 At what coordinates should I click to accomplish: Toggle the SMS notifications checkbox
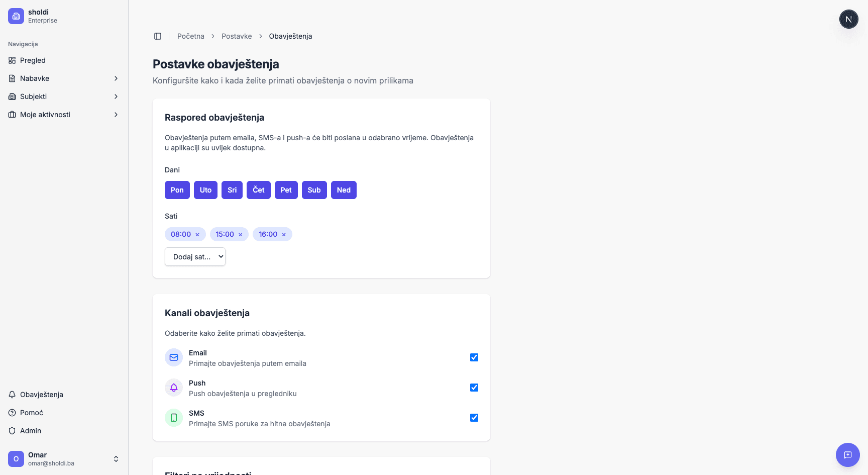(474, 418)
